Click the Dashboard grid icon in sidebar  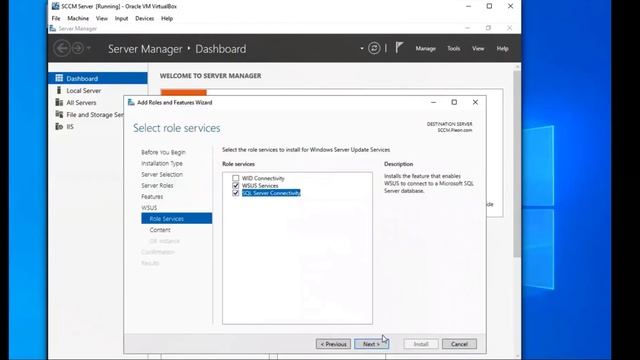[x=59, y=78]
